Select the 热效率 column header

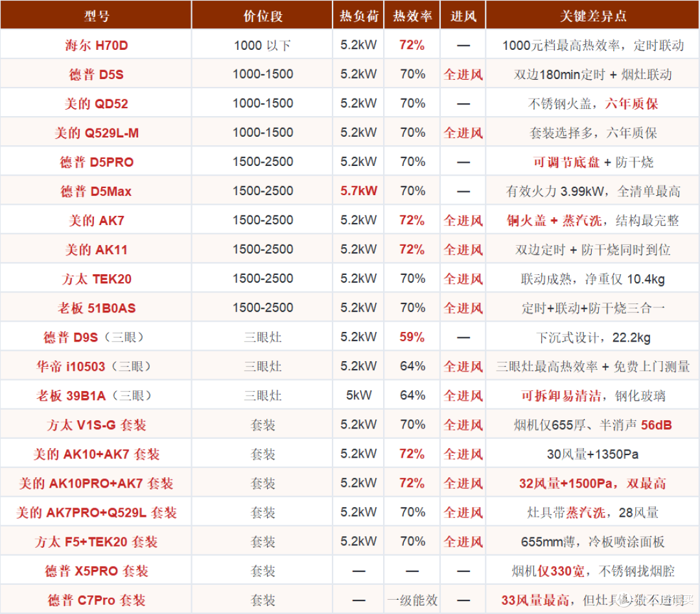(412, 16)
